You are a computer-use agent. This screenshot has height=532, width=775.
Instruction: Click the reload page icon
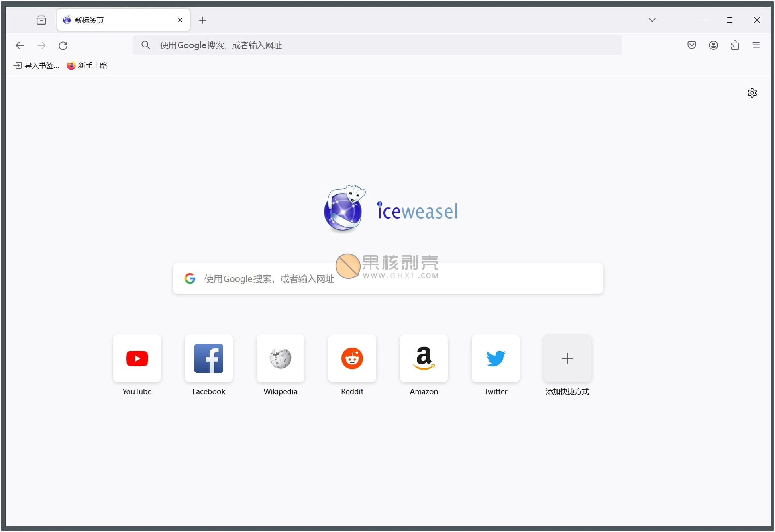tap(63, 45)
